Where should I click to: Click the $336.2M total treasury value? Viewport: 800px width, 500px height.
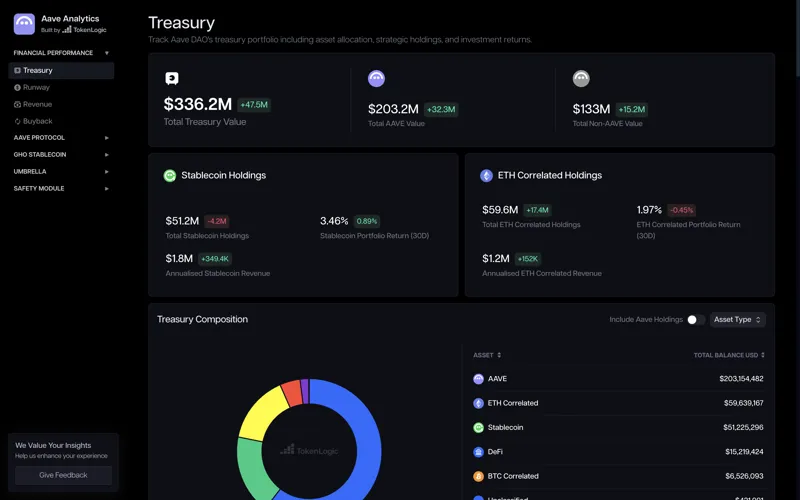197,104
